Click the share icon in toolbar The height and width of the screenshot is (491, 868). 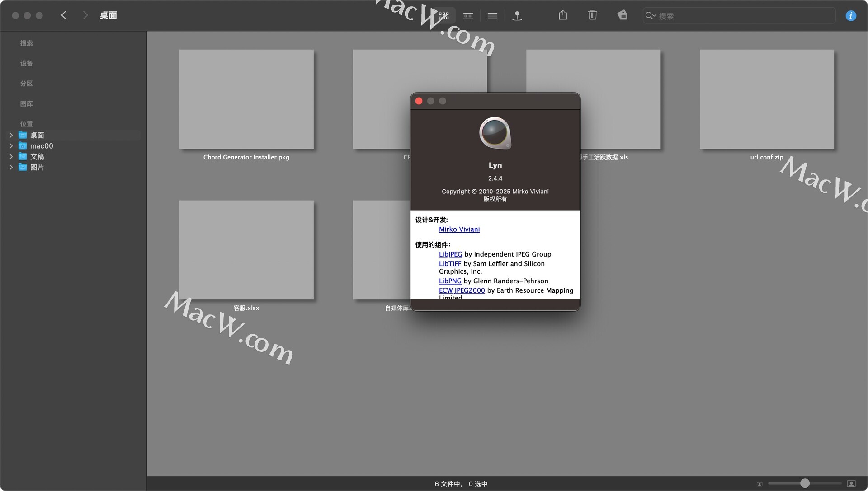click(x=563, y=15)
